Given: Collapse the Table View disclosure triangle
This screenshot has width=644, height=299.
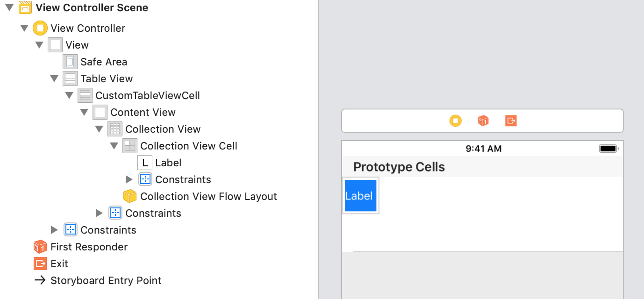Looking at the screenshot, I should (x=54, y=78).
